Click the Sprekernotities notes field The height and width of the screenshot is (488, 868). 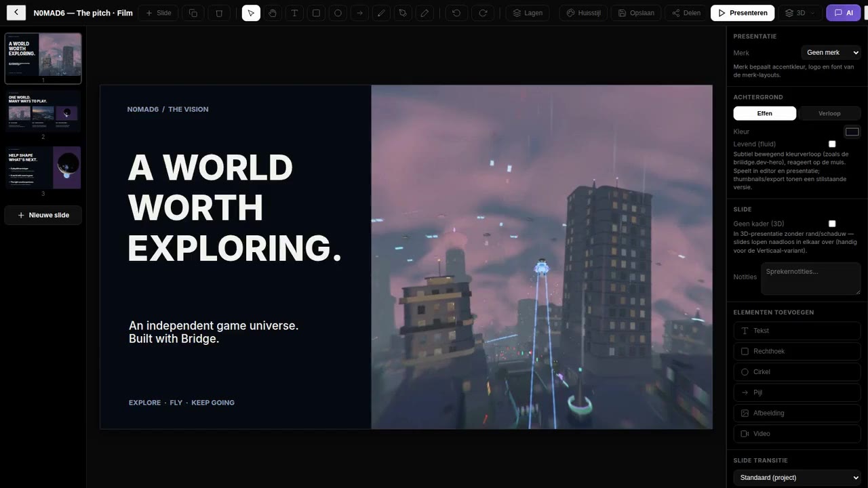pyautogui.click(x=810, y=279)
